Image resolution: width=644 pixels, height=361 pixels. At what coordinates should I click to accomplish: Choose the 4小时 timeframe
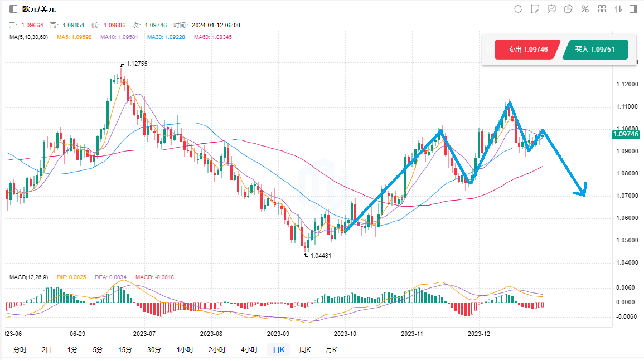pos(249,350)
